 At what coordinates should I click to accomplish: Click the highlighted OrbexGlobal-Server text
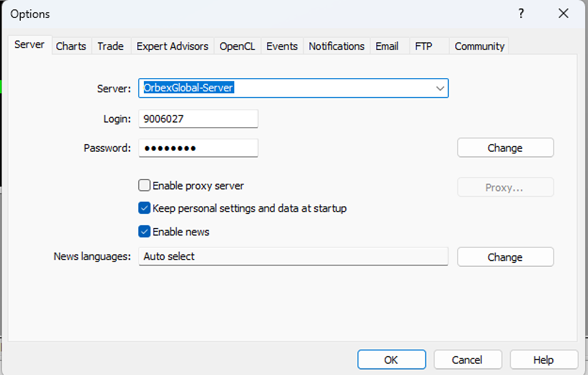tap(189, 88)
